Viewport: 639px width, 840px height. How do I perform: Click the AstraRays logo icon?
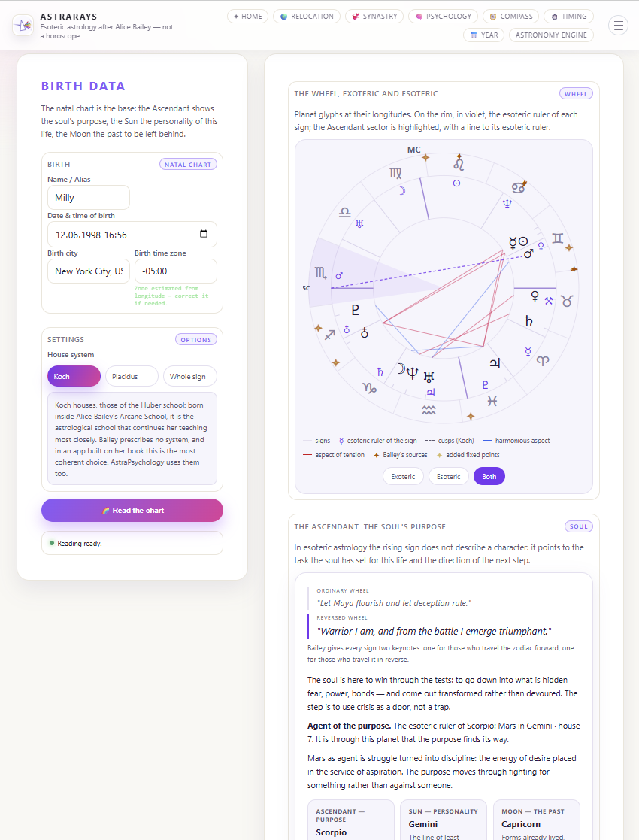pyautogui.click(x=23, y=25)
